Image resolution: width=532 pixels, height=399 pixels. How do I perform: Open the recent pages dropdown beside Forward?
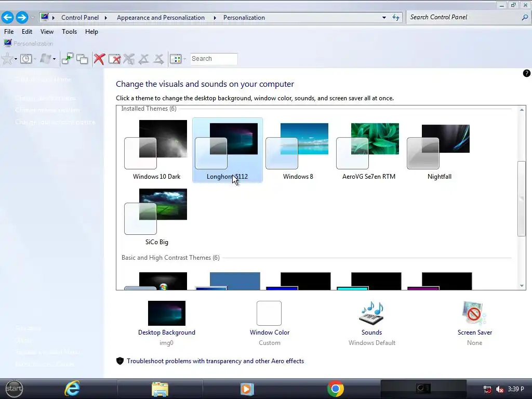click(33, 17)
